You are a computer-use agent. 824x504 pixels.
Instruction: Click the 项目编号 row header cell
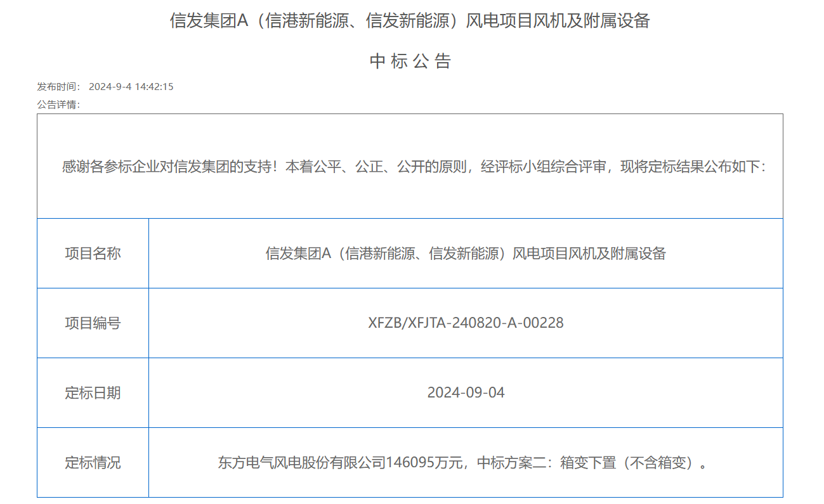pyautogui.click(x=93, y=323)
